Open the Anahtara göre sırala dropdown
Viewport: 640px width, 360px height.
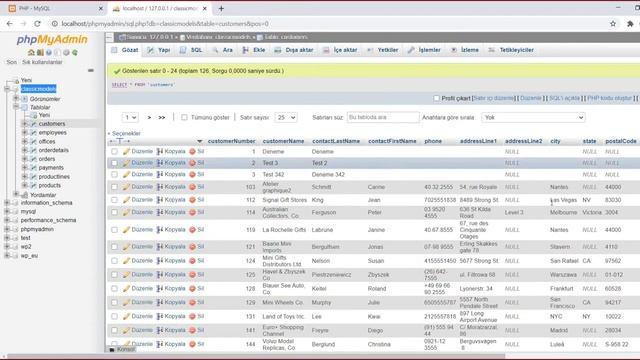coord(533,118)
